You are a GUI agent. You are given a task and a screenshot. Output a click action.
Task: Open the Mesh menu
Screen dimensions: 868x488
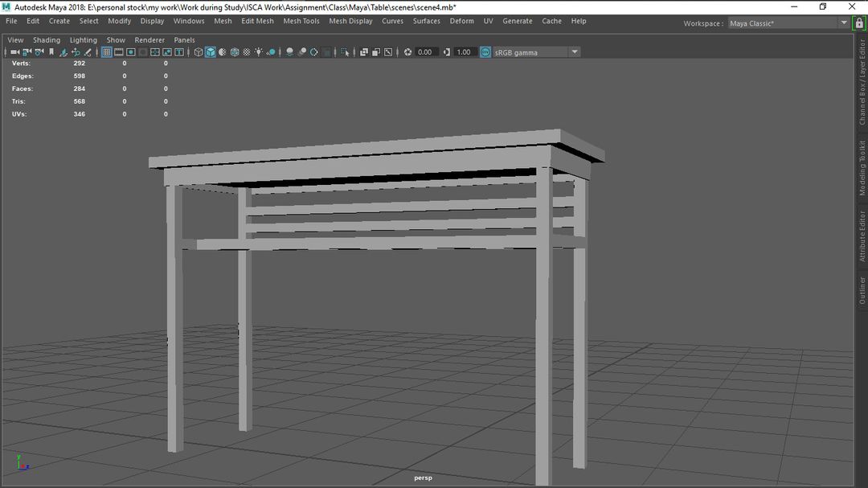click(223, 21)
